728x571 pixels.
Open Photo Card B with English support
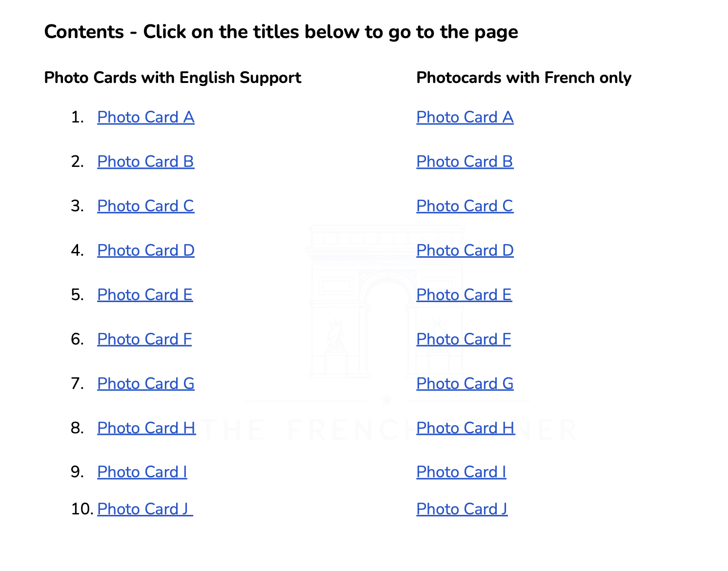[x=145, y=162]
